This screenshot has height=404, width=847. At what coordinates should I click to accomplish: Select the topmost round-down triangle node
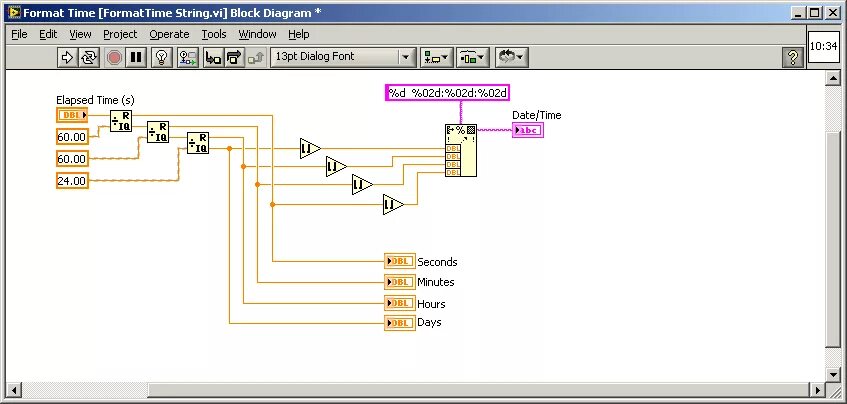[309, 148]
